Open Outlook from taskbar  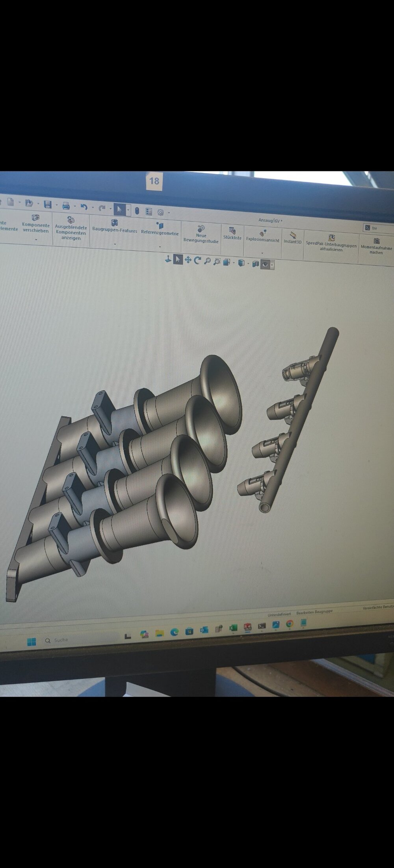coord(204,630)
